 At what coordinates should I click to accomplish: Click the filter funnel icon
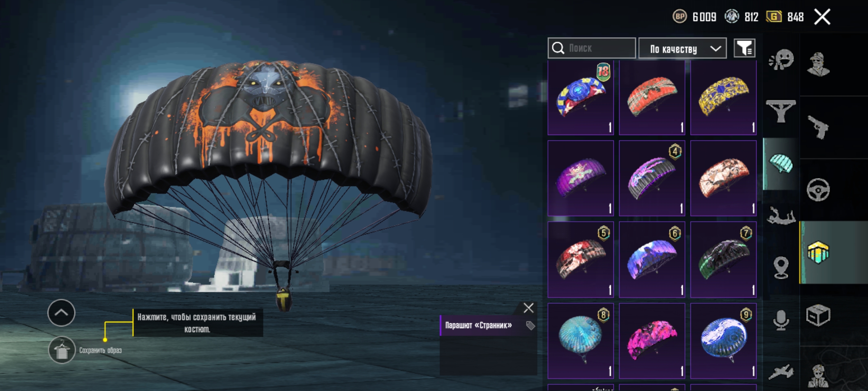(x=744, y=48)
